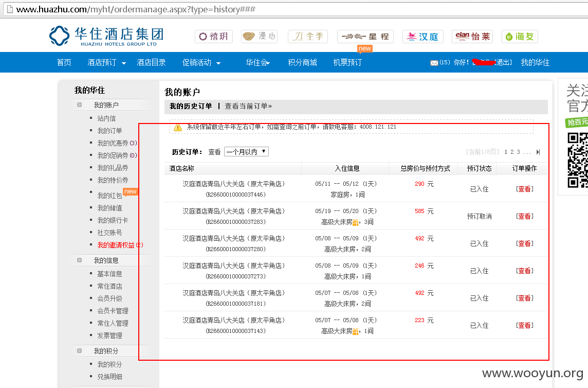This screenshot has height=388, width=588.
Task: Open 常住酒店 in sidebar
Action: tap(109, 286)
